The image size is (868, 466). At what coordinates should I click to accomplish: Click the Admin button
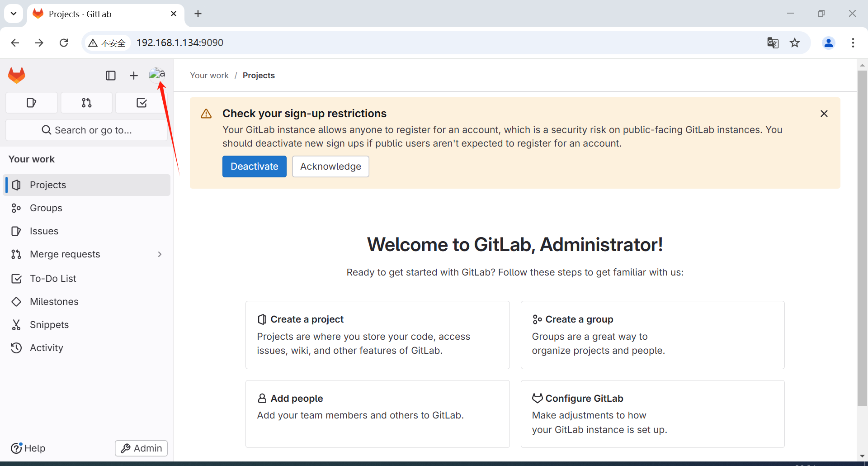tap(141, 448)
